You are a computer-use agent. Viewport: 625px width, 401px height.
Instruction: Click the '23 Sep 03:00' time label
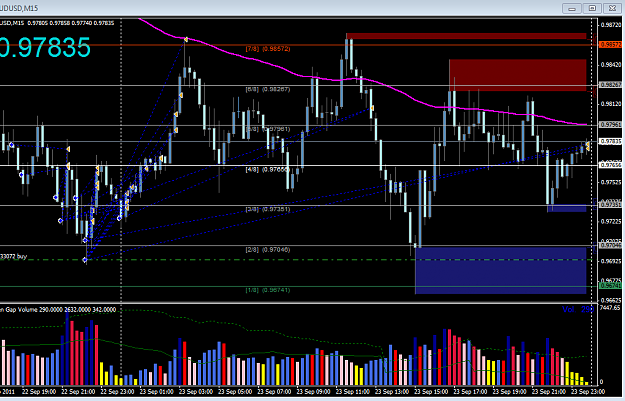[196, 391]
